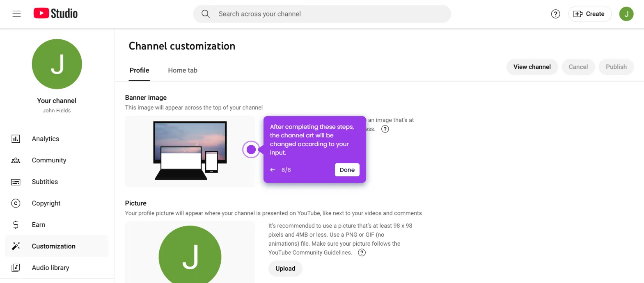Screen dimensions: 644x283
Task: Open the hamburger navigation menu
Action: point(16,14)
